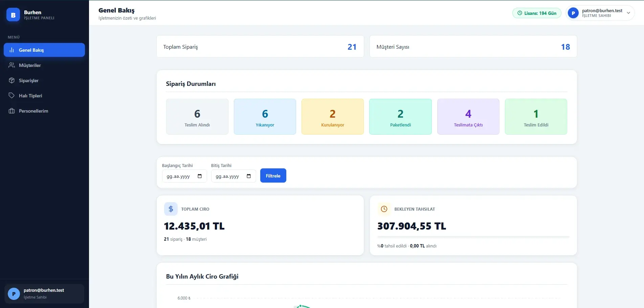Select the Teslim Edildi status card
The height and width of the screenshot is (308, 644).
click(x=536, y=117)
